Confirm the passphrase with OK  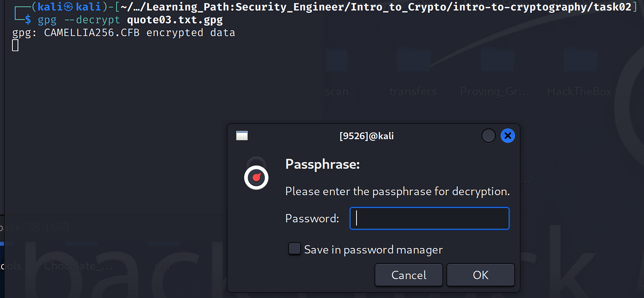pyautogui.click(x=481, y=275)
